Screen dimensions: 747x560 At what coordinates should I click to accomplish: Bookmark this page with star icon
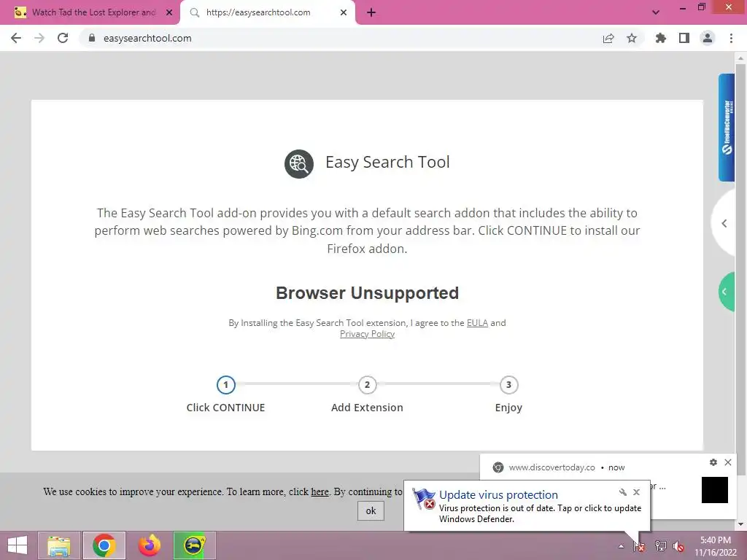coord(632,38)
